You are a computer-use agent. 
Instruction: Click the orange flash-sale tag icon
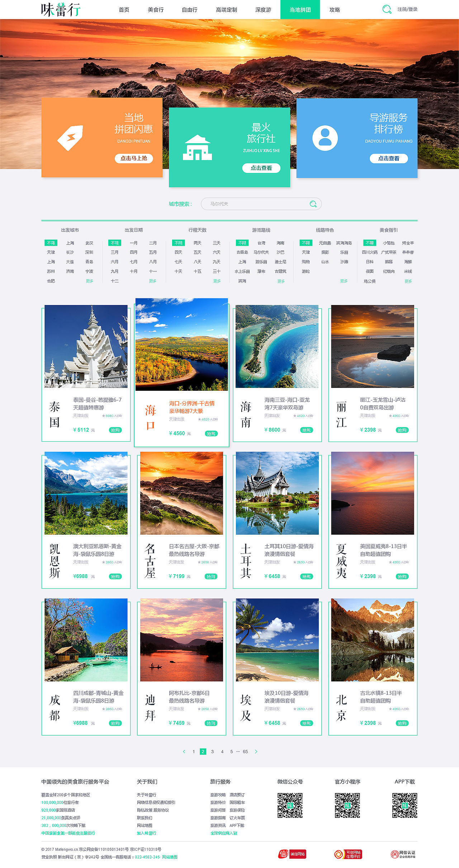[x=70, y=138]
